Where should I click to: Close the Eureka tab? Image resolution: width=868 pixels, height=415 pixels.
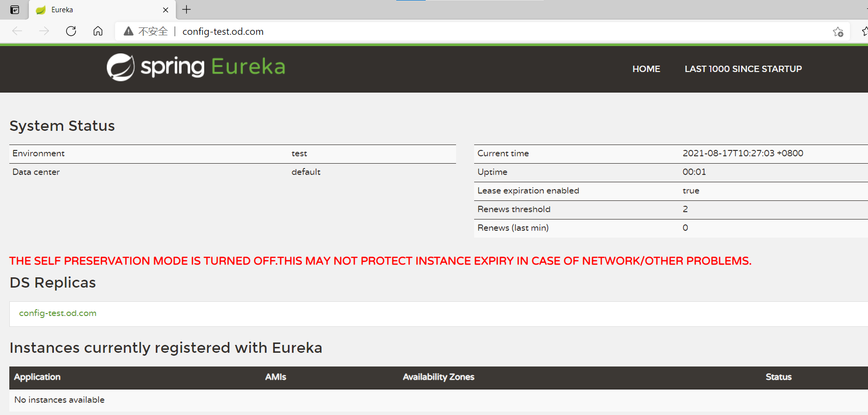pos(166,10)
